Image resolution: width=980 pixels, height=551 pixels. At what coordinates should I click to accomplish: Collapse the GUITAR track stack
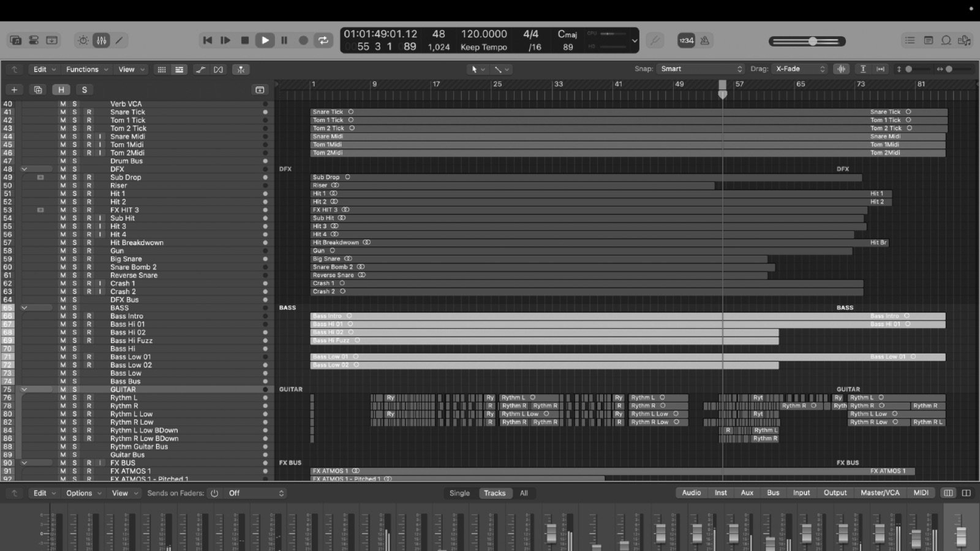tap(24, 389)
